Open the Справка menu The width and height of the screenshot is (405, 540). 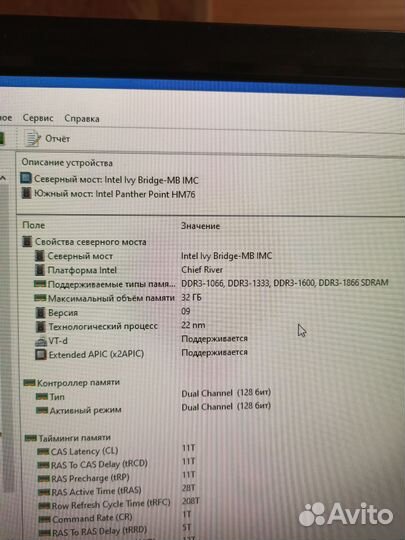pos(82,118)
